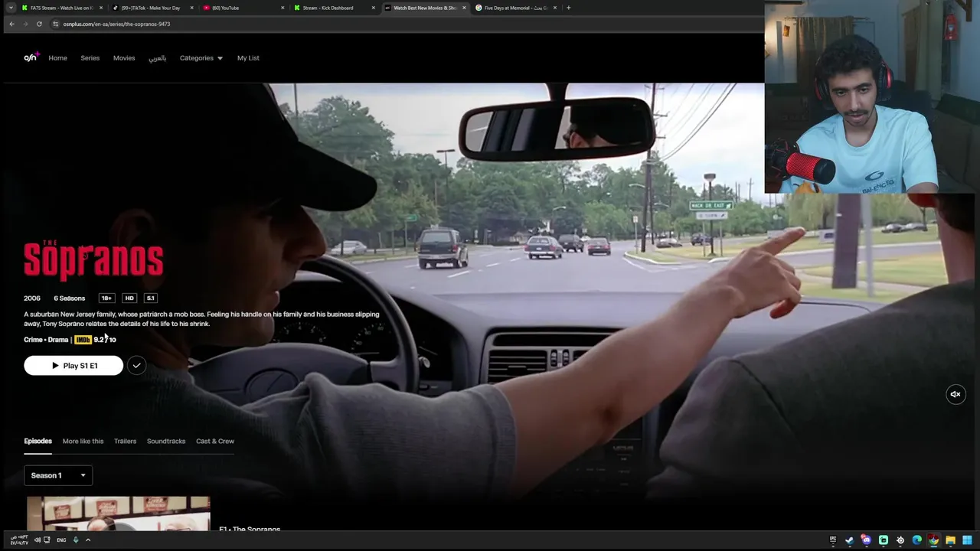Click the taskbar clock and date
This screenshot has width=980, height=551.
click(x=19, y=540)
